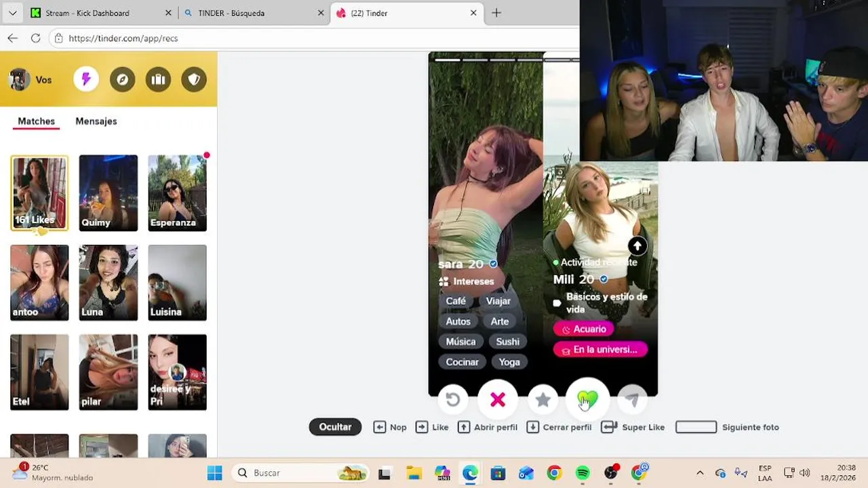Click the pink X Nope button

[498, 400]
